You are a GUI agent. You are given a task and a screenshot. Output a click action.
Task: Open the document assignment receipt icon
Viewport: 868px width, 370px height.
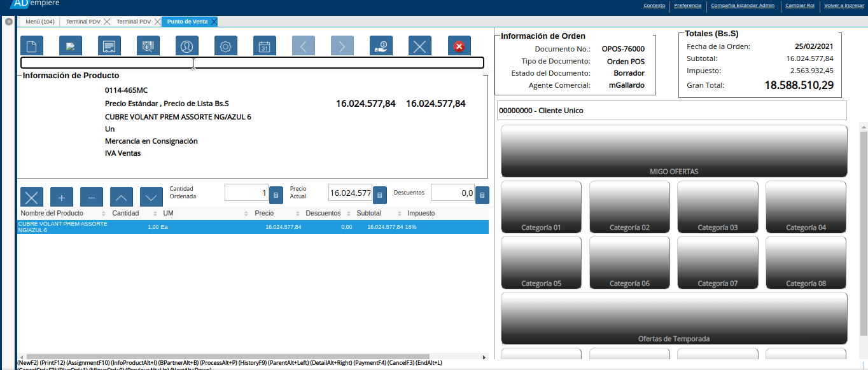tap(109, 46)
